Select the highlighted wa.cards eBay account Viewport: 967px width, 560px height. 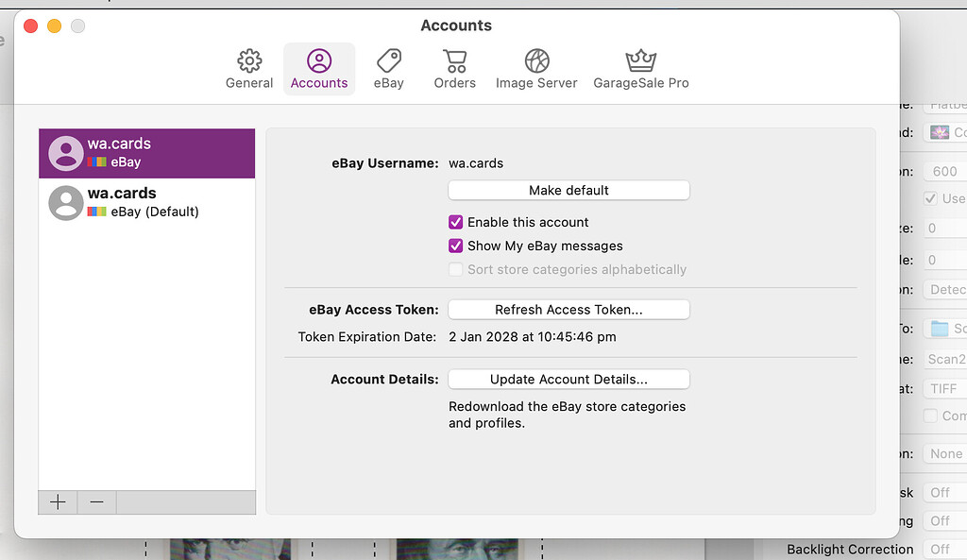(146, 154)
